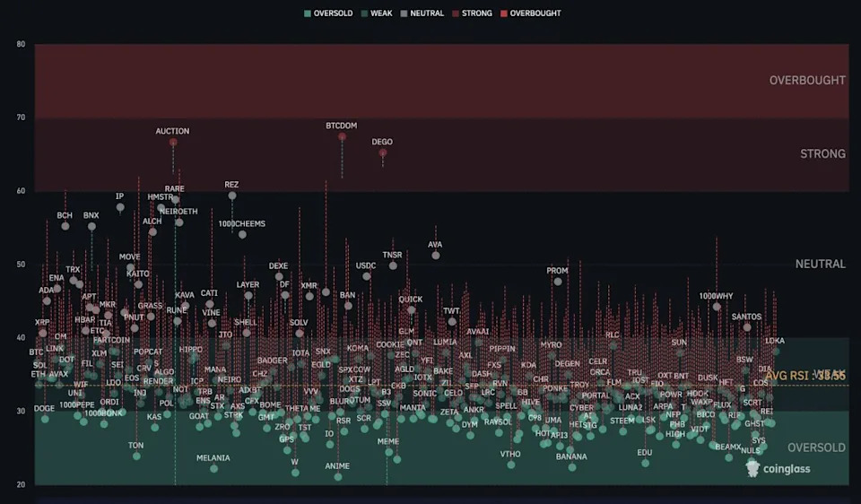
Task: Select the XMR data point
Action: pos(309,297)
